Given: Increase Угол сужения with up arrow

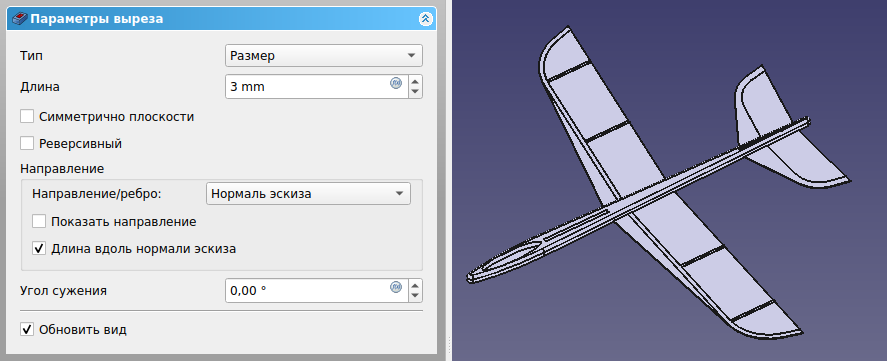Looking at the screenshot, I should [415, 285].
